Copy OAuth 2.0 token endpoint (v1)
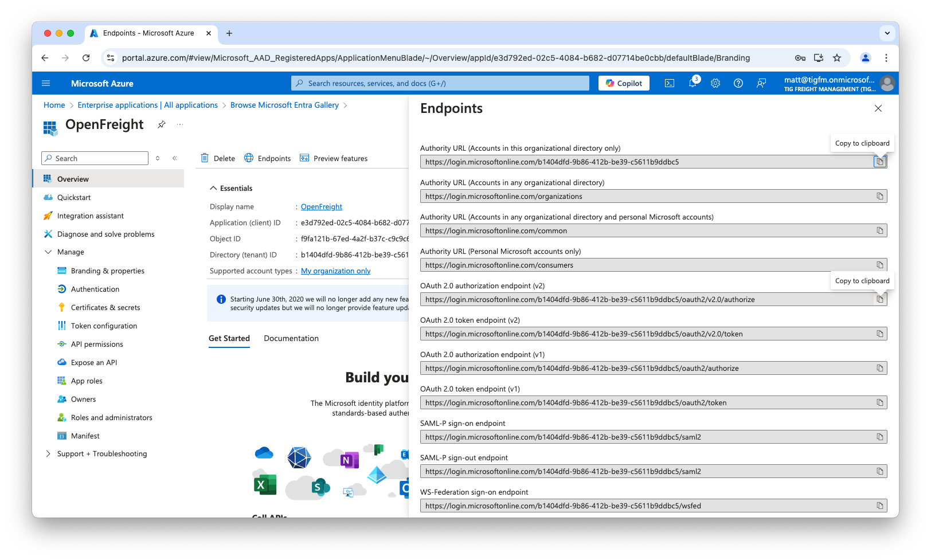 pos(879,402)
